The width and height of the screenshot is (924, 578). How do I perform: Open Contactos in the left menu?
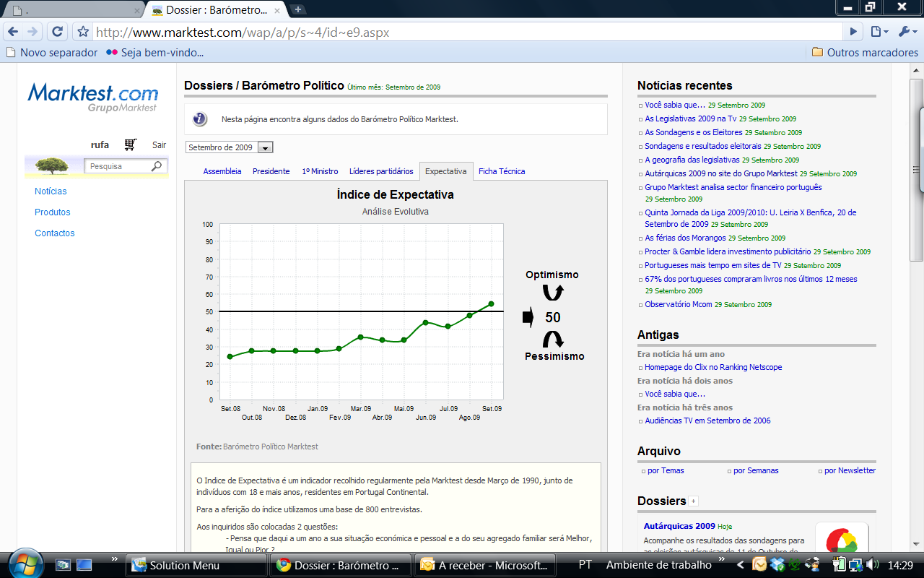coord(55,233)
